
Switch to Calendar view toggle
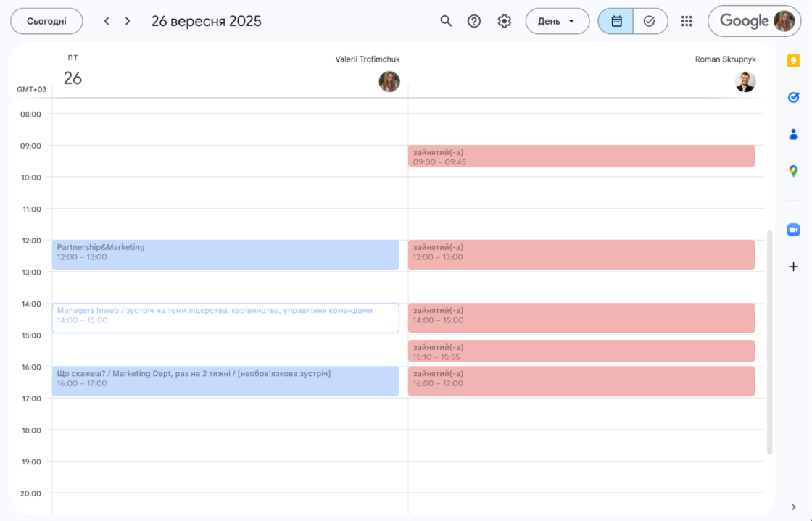[616, 21]
